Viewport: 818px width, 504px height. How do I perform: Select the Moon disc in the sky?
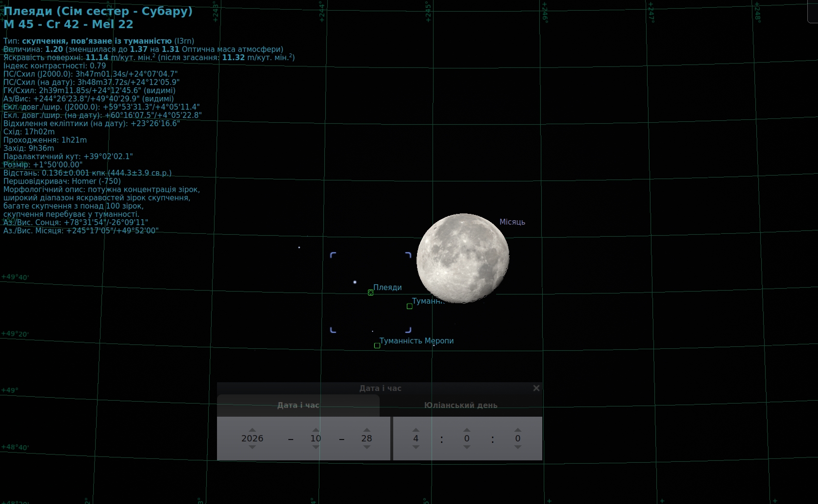click(463, 259)
